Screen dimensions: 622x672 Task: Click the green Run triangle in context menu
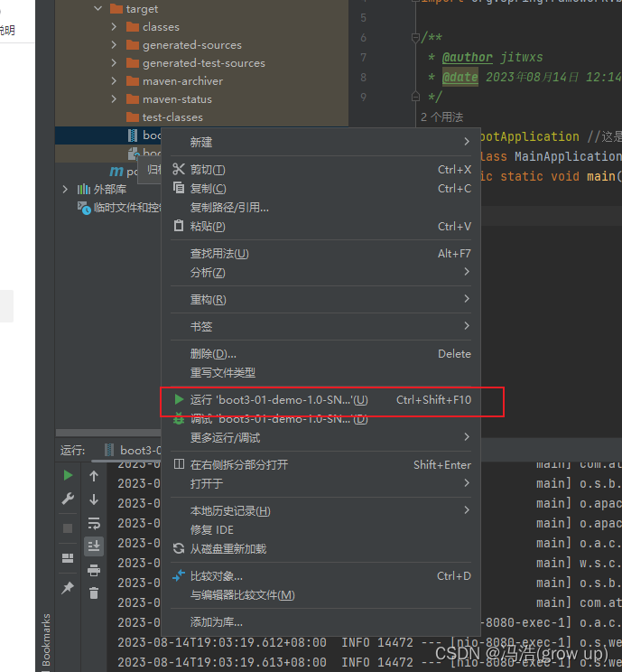tap(179, 399)
